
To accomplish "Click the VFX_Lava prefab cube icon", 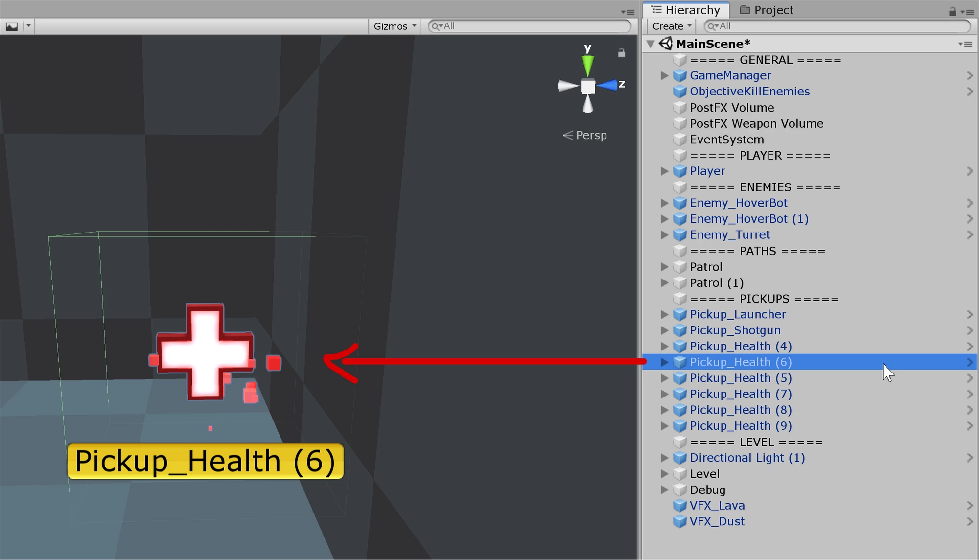I will [679, 506].
